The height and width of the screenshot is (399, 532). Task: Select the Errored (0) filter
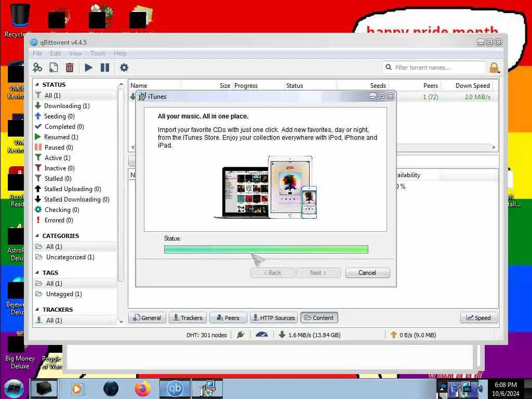(x=75, y=220)
